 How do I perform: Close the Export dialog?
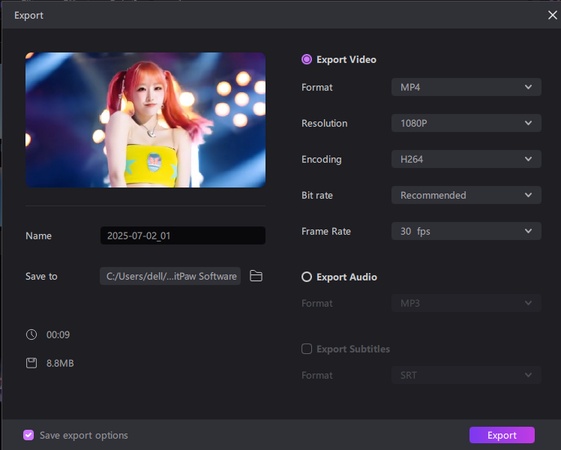(x=552, y=15)
